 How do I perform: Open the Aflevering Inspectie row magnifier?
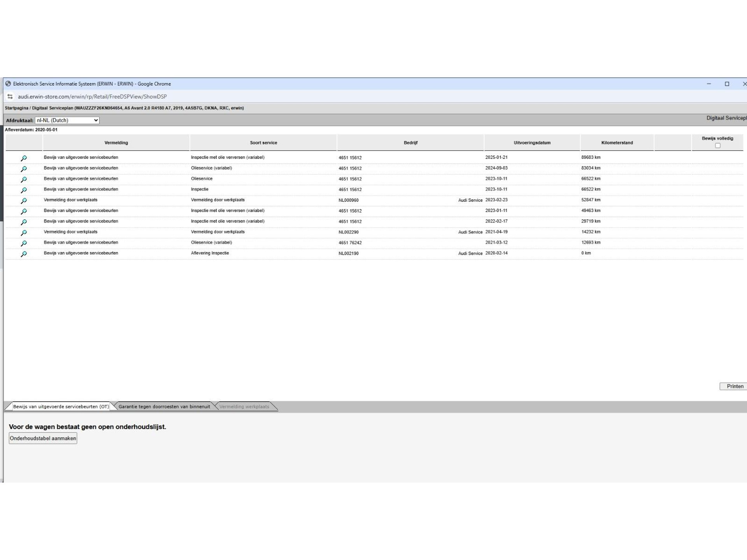[x=24, y=254]
